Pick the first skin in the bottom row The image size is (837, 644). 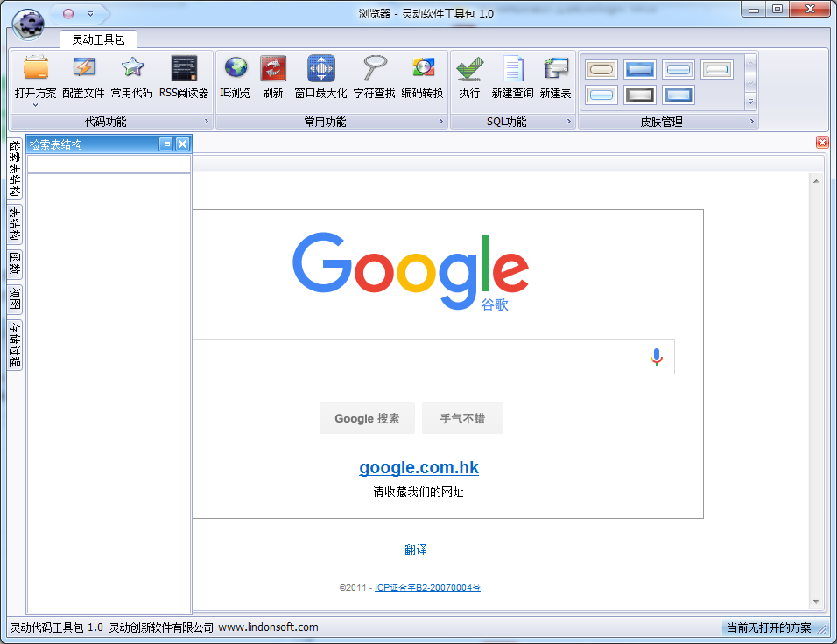click(x=601, y=95)
